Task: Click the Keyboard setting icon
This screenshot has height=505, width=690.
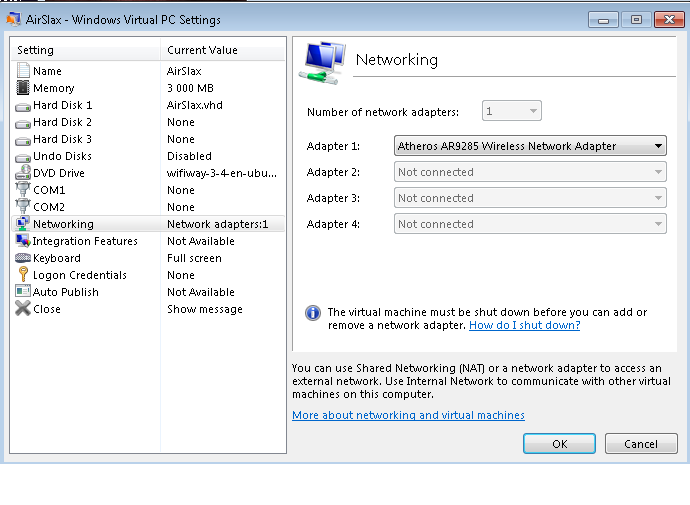Action: (23, 258)
